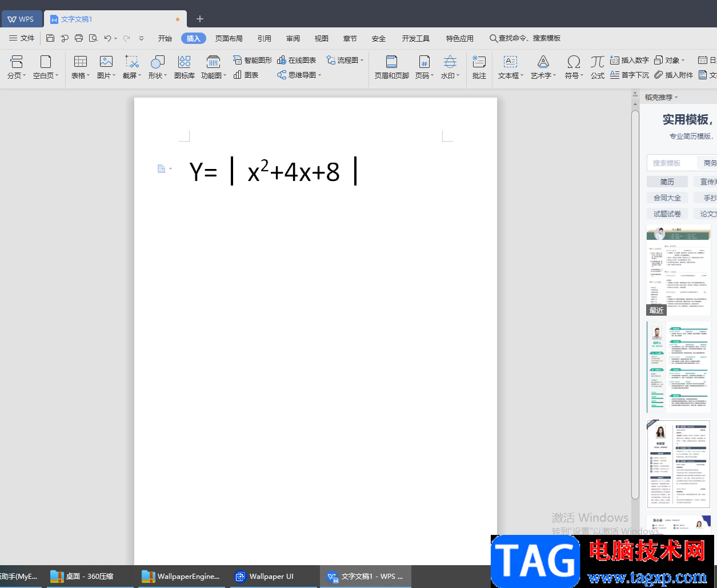Switch to the 特色应用 tab
The image size is (717, 588).
tap(460, 38)
